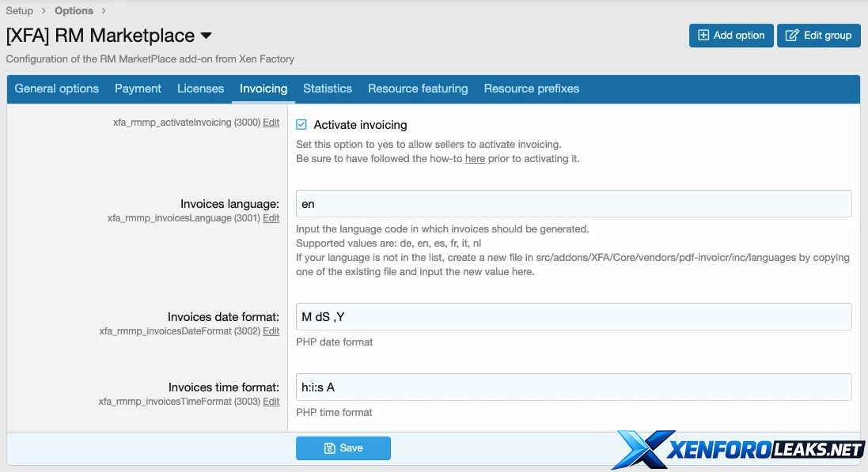
Task: Click Edit link for xfa_rmmp_invoicesLanguage
Action: (x=271, y=218)
